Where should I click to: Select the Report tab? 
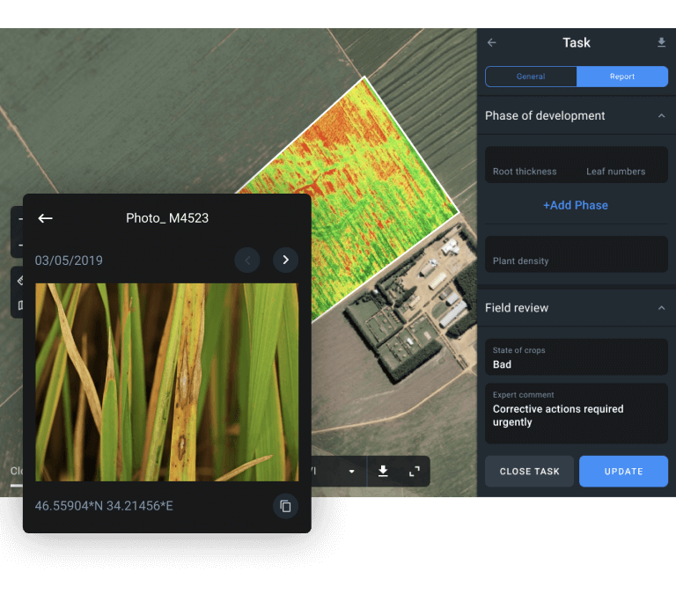click(x=622, y=77)
